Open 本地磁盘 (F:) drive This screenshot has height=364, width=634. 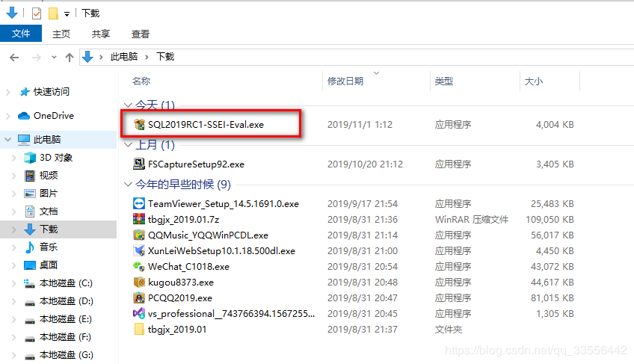click(65, 337)
